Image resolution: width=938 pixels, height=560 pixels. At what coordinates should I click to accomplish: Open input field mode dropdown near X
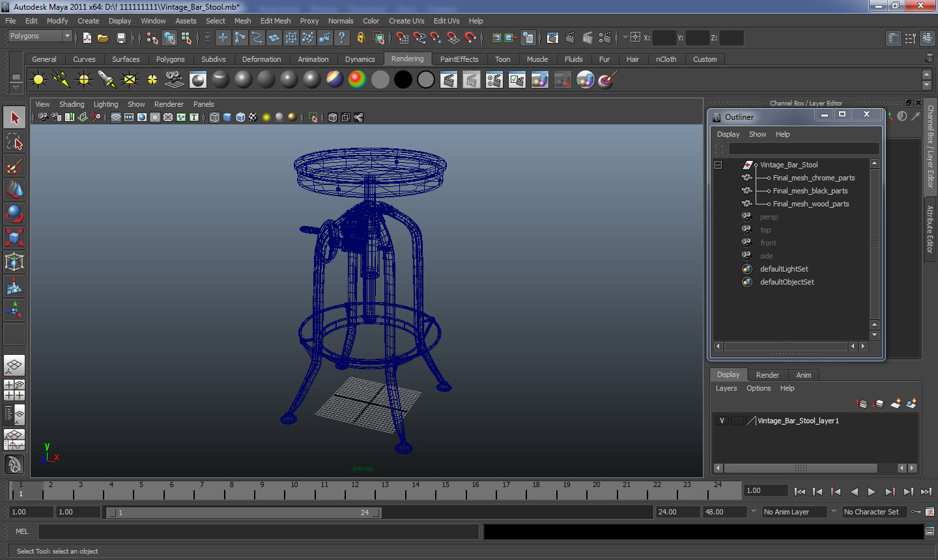(x=626, y=38)
